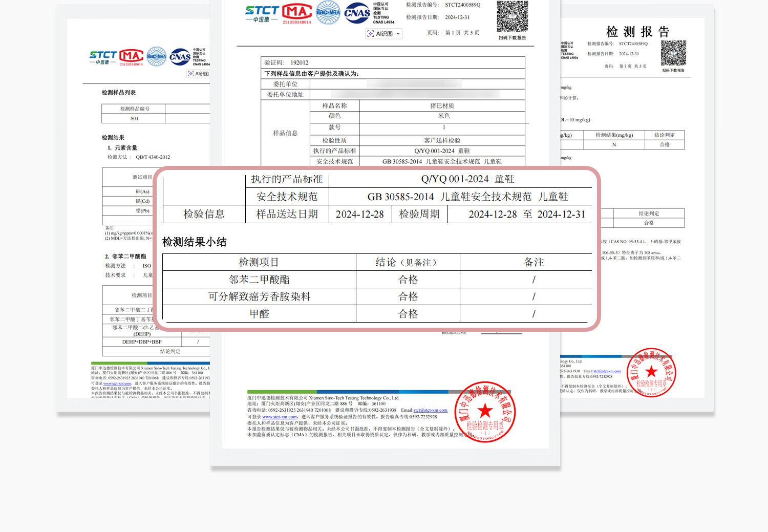Click the stct@stct-xm.com email link in center footer

[x=430, y=410]
